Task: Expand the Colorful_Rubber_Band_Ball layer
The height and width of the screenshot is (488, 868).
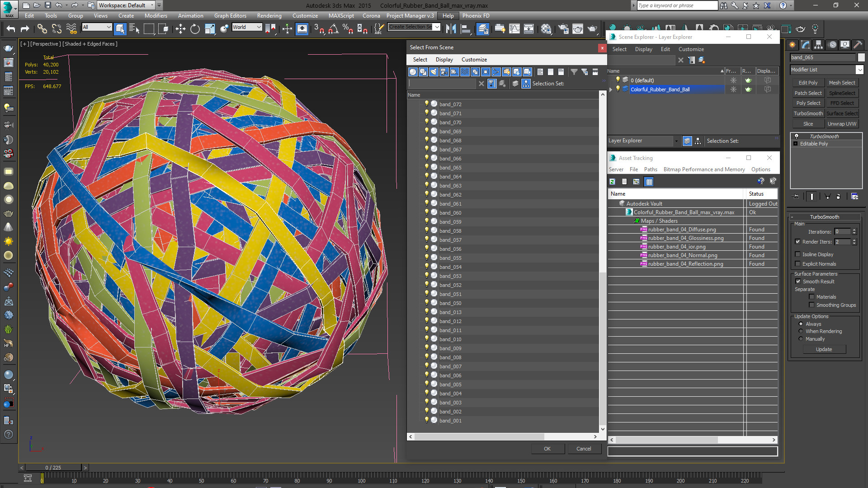Action: (x=611, y=89)
